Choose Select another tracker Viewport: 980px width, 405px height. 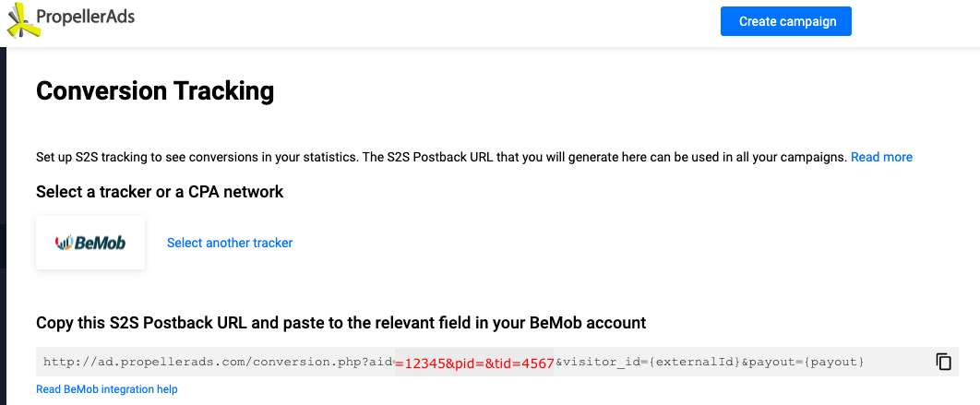[x=230, y=244]
